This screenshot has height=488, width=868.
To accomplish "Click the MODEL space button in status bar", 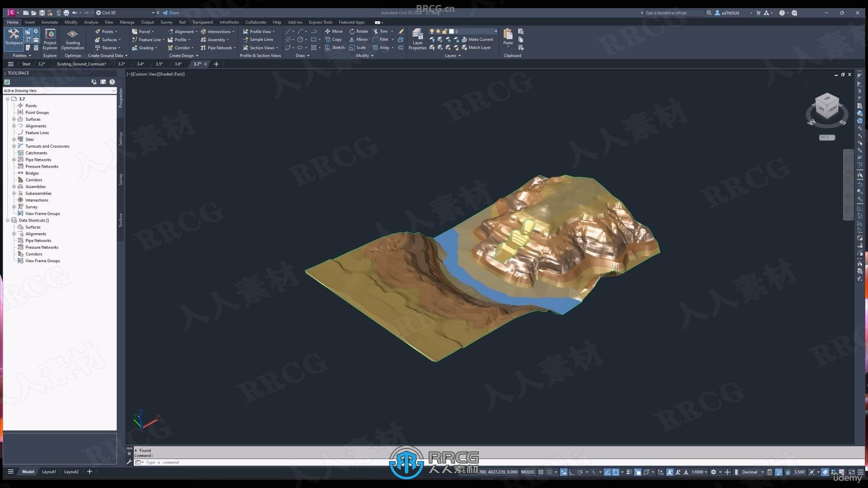I will click(x=528, y=472).
